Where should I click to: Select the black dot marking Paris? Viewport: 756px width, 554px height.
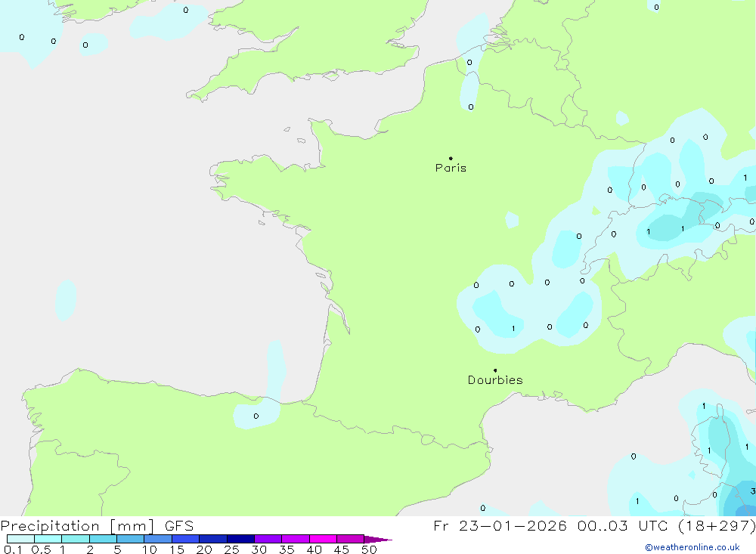coord(451,158)
